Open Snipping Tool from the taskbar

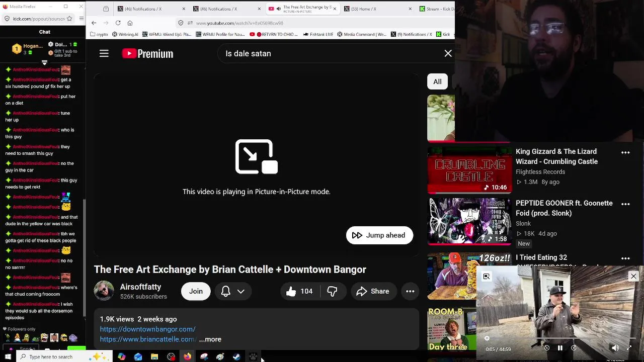[x=204, y=357]
